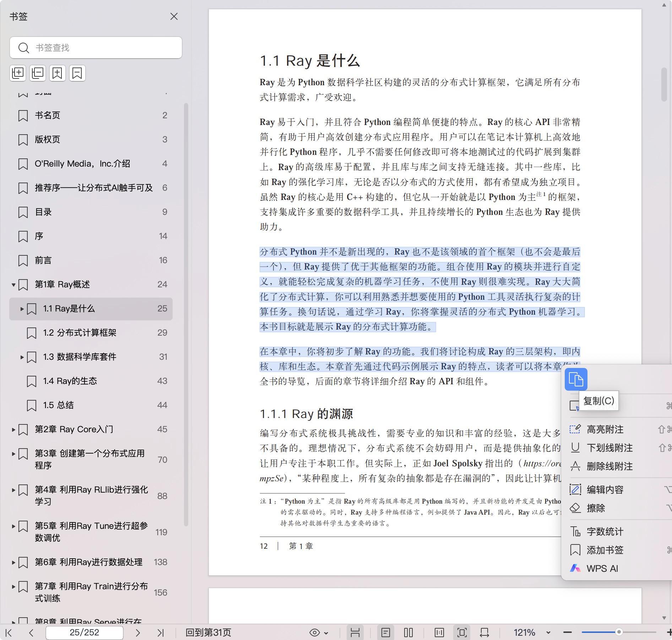Select 高亮附注 from the context menu
The height and width of the screenshot is (640, 672).
click(605, 429)
